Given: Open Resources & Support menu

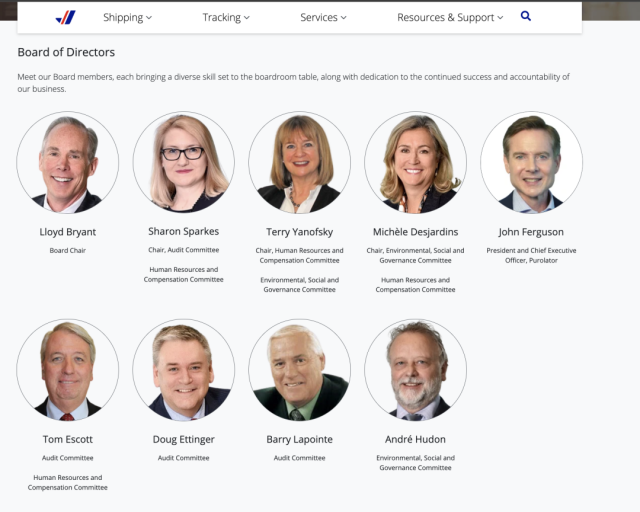Looking at the screenshot, I should (450, 18).
